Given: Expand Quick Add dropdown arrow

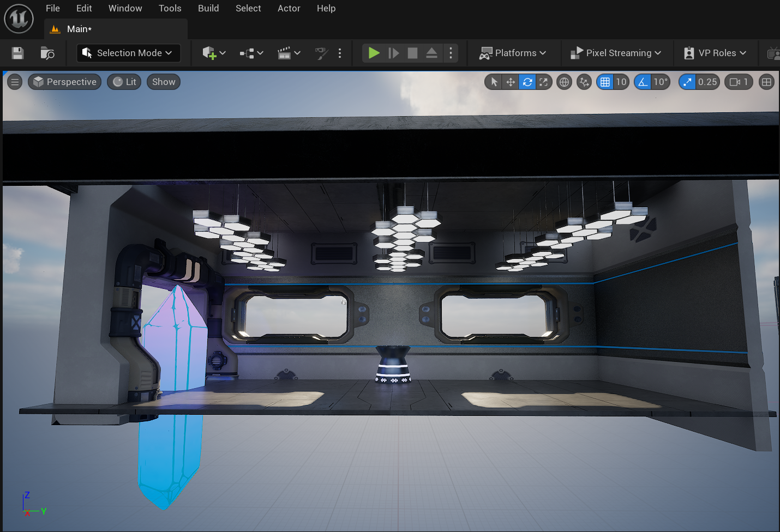Looking at the screenshot, I should tap(223, 53).
